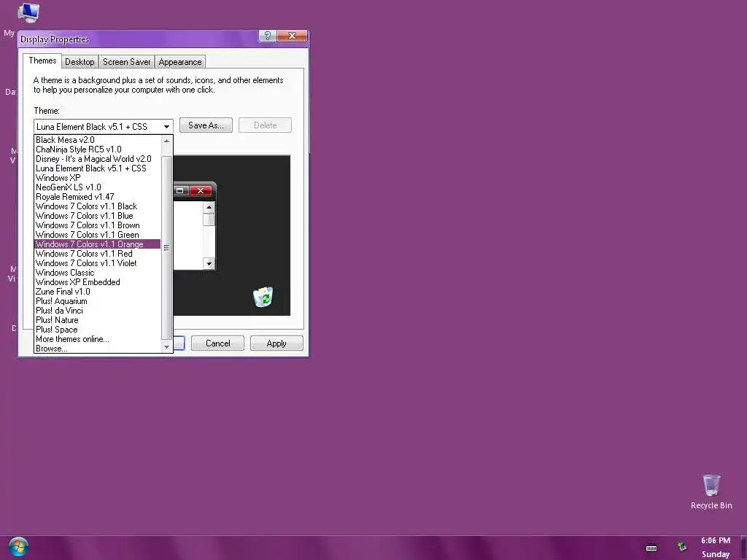
Task: Choose the Browse... entry
Action: pos(98,349)
